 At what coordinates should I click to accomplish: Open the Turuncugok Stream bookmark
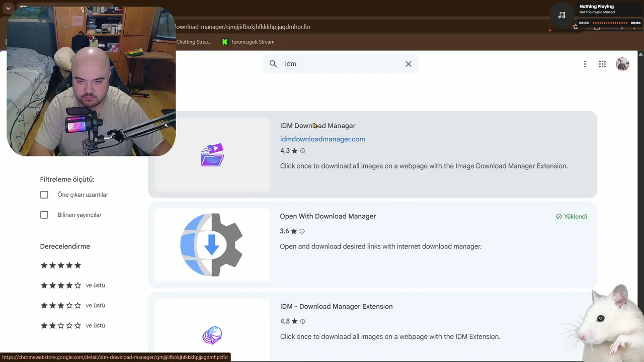coord(248,42)
